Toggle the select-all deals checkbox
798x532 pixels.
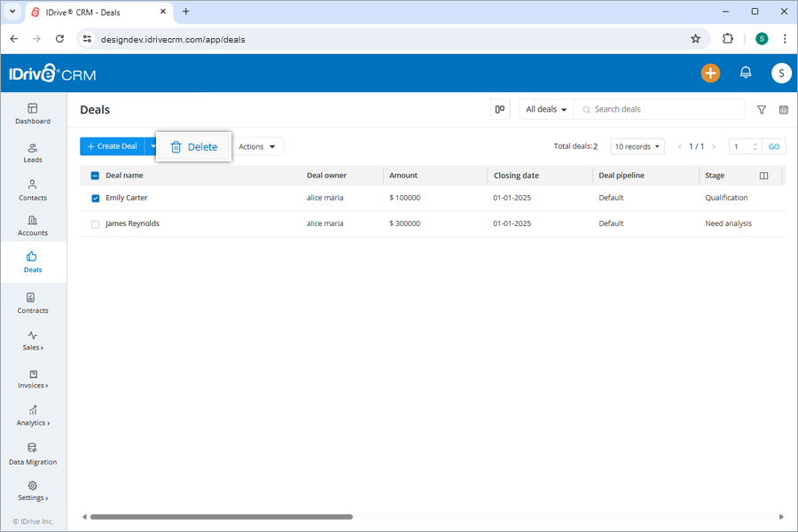95,176
